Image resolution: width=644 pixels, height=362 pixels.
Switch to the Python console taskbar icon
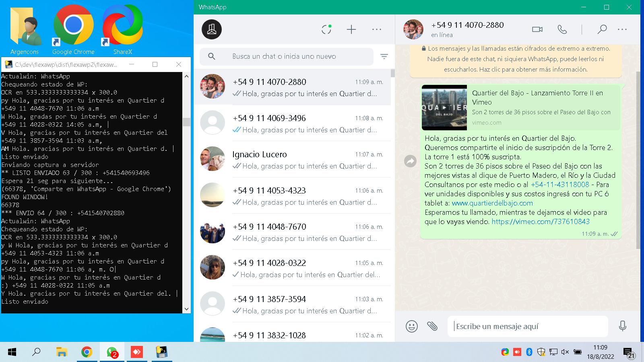(162, 352)
